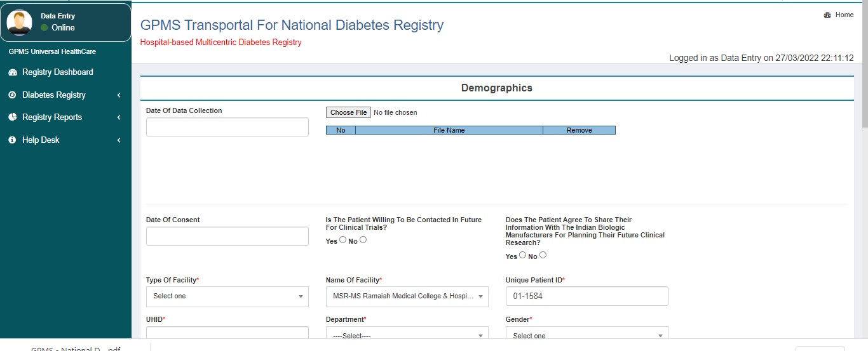Click the Home breadcrumb link

844,15
